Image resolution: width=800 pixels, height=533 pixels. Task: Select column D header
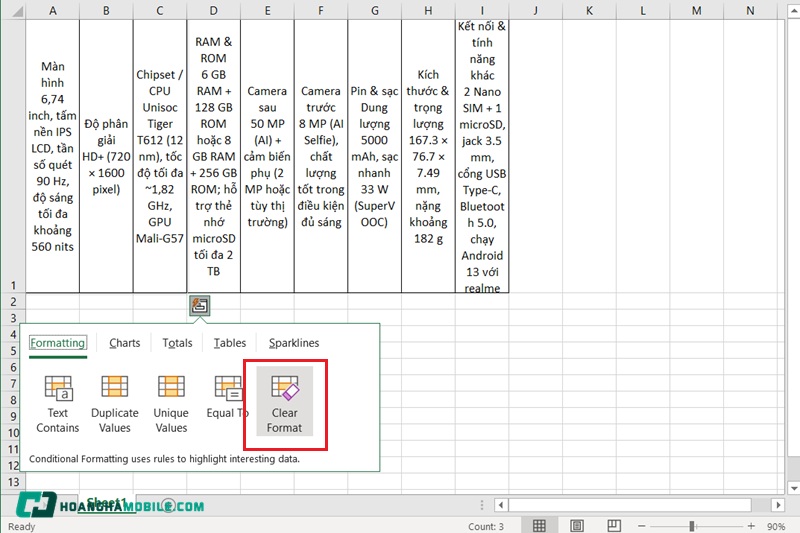point(214,10)
